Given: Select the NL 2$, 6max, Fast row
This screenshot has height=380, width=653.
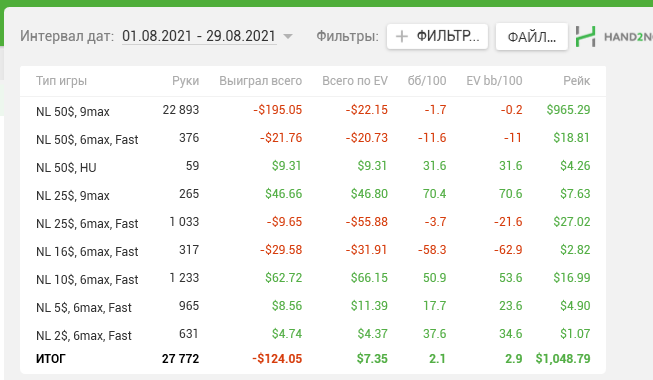Looking at the screenshot, I should pyautogui.click(x=313, y=334).
